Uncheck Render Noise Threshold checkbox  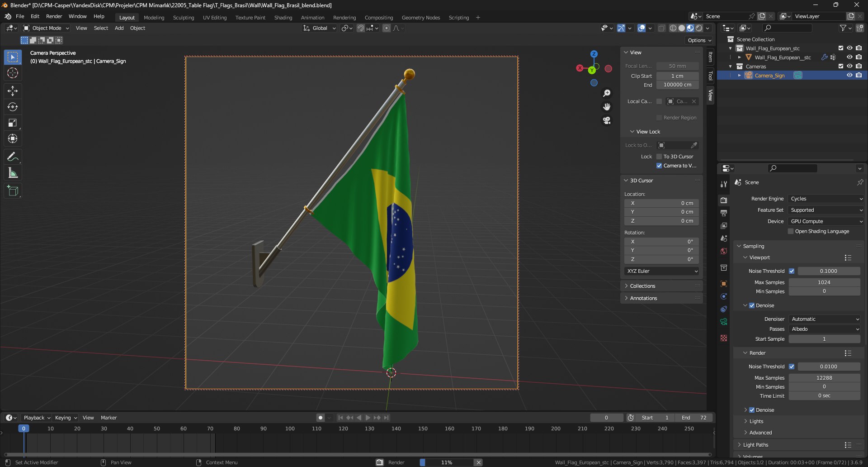tap(792, 367)
